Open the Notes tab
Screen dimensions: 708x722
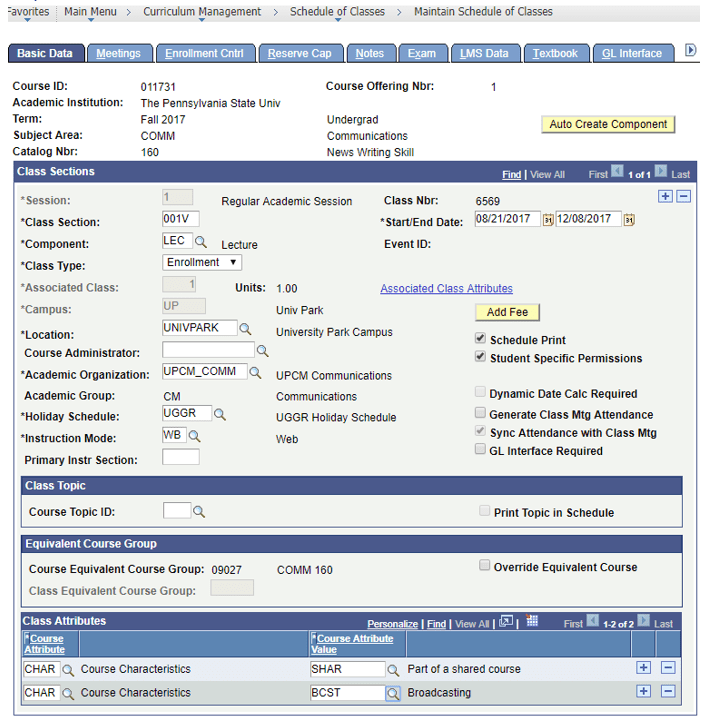click(370, 53)
